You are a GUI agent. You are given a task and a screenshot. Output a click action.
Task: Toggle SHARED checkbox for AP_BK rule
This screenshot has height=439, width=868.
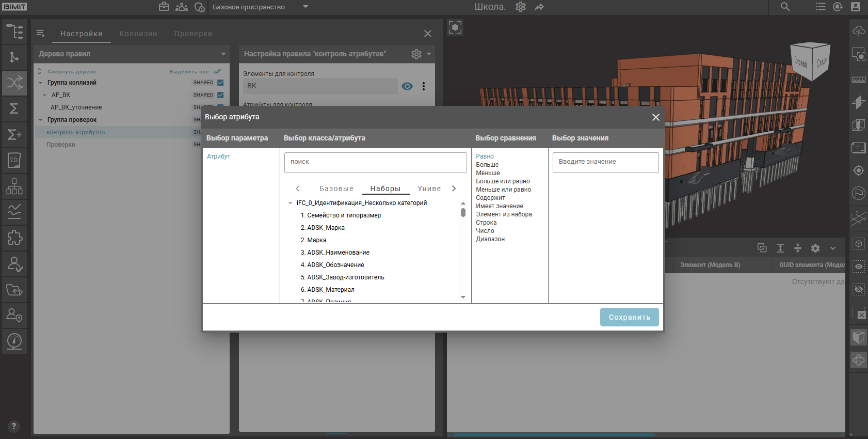click(220, 95)
